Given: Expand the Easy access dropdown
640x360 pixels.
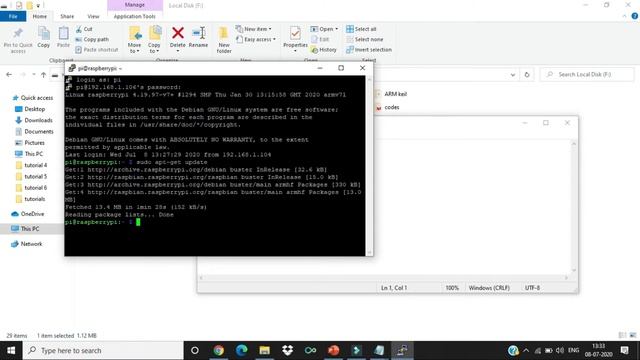Looking at the screenshot, I should pos(256,39).
